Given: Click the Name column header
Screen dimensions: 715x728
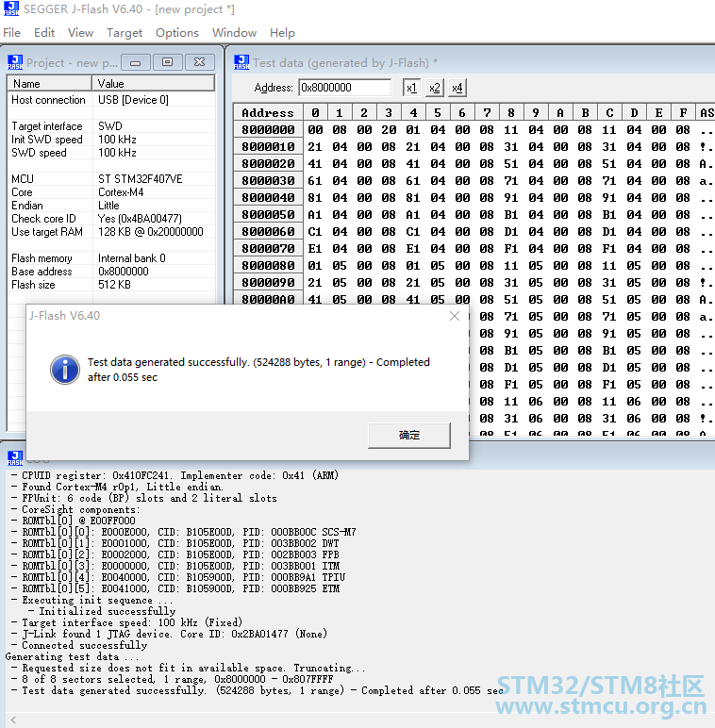Looking at the screenshot, I should pyautogui.click(x=50, y=84).
